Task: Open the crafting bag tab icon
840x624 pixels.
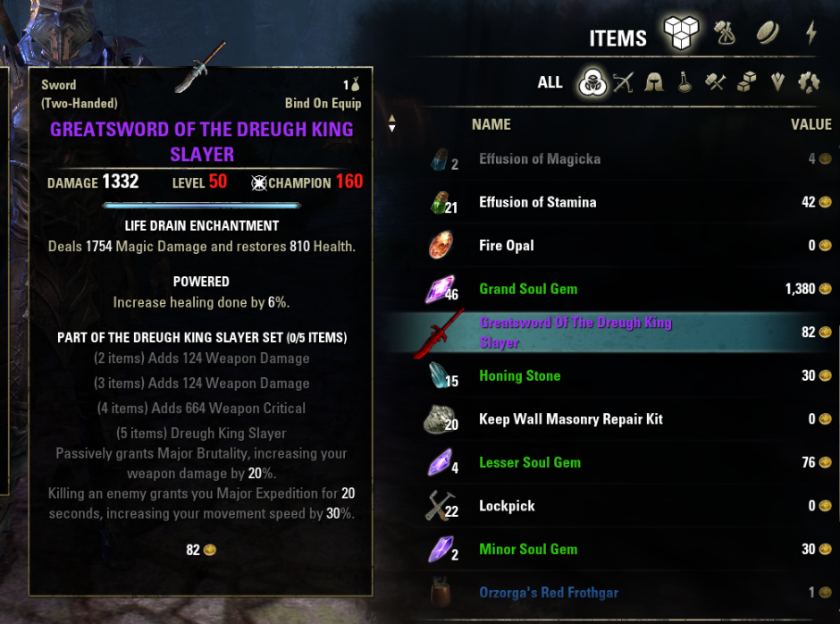Action: [x=725, y=33]
